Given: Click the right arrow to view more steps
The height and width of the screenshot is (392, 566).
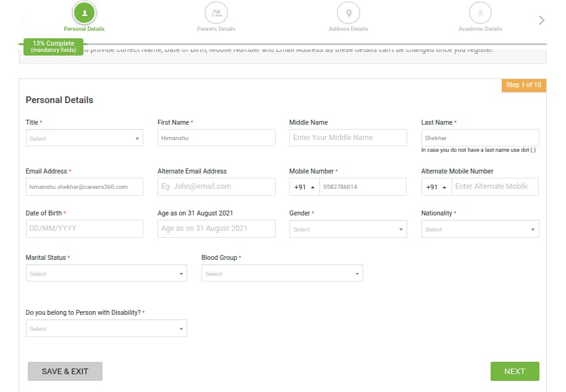Looking at the screenshot, I should point(541,20).
